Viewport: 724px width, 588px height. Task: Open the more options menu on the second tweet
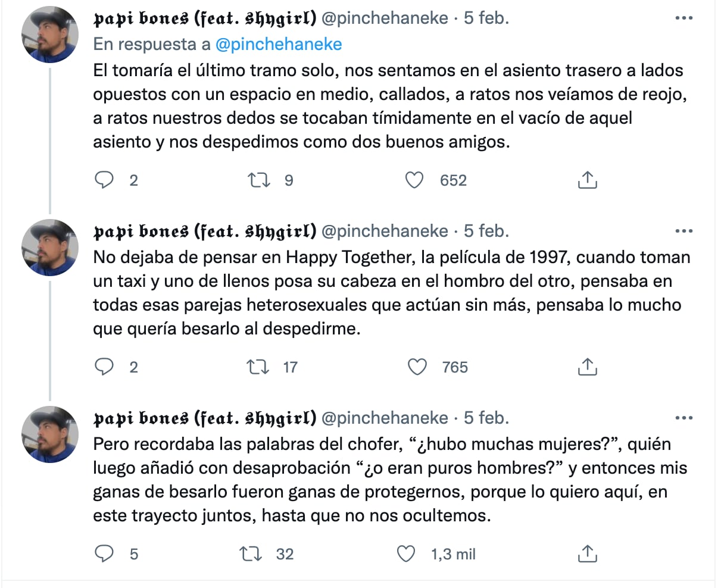tap(685, 231)
